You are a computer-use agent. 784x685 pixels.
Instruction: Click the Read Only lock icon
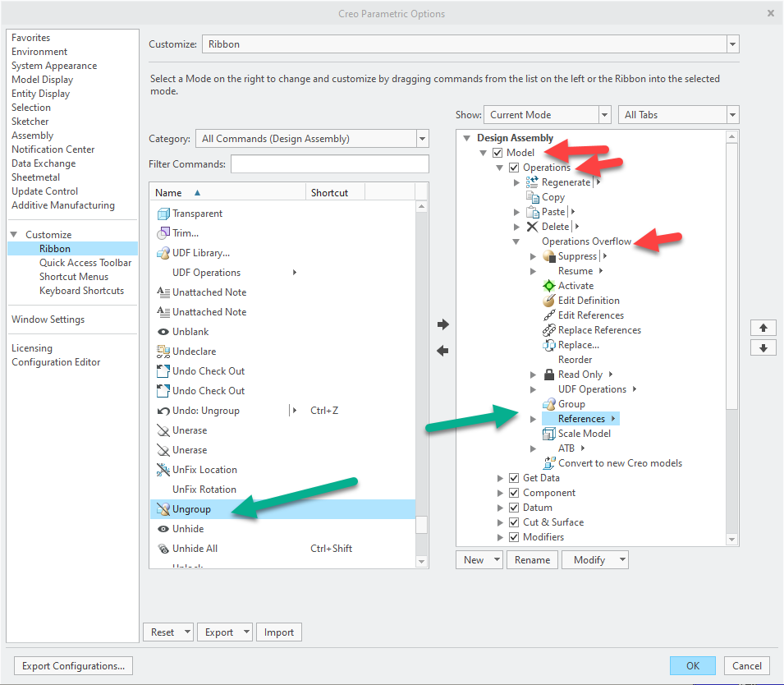pos(549,375)
